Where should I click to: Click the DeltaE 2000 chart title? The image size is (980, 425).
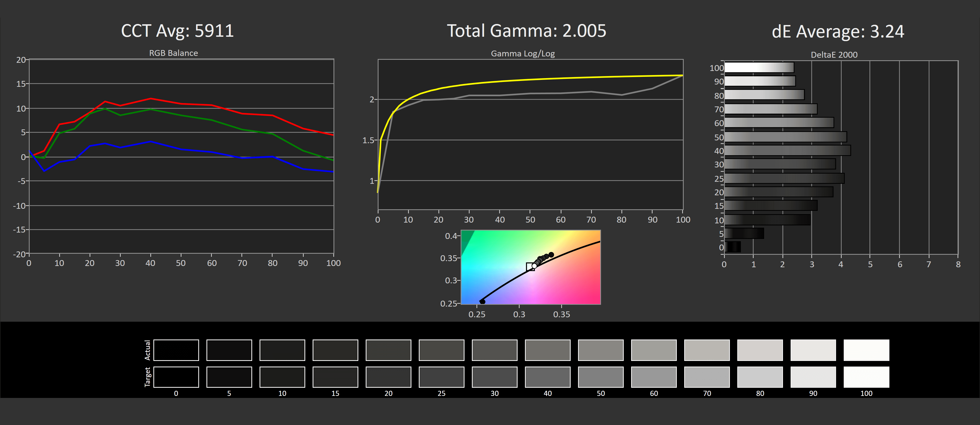point(834,55)
